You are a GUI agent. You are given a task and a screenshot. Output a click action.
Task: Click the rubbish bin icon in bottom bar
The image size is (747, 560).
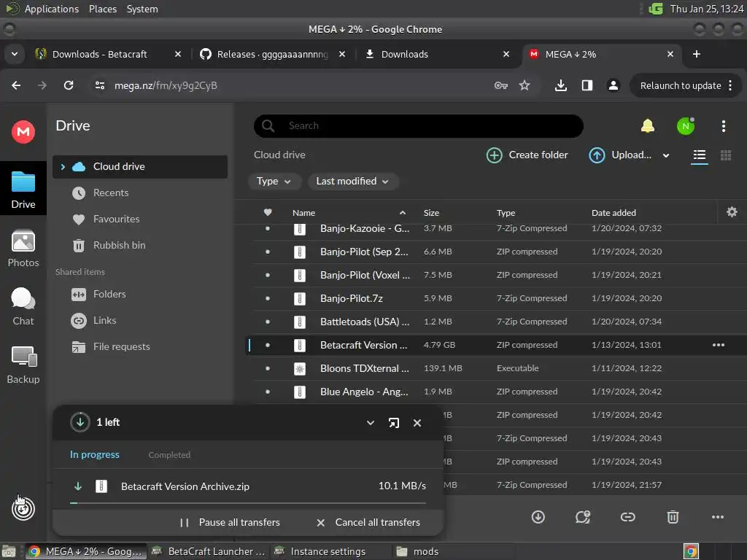click(x=673, y=517)
